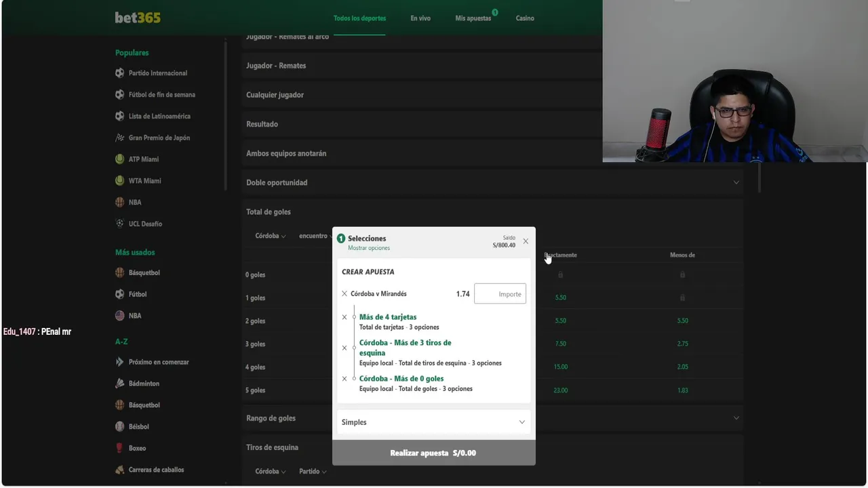Remove the Más de 4 tarjetas selection
The height and width of the screenshot is (488, 868).
click(344, 317)
